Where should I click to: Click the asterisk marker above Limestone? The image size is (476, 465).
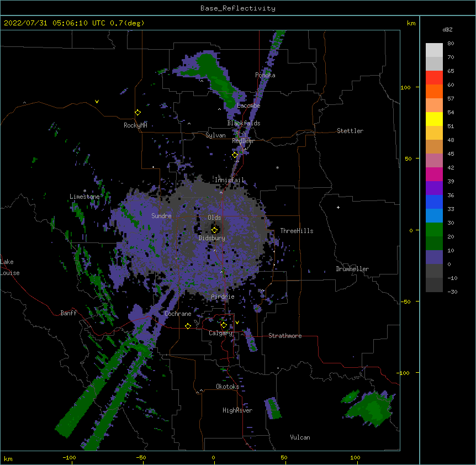(84, 191)
